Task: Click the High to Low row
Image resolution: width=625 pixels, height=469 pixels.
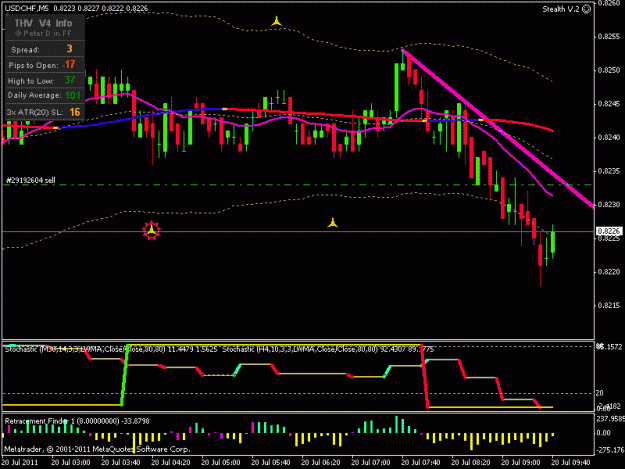Action: [45, 80]
